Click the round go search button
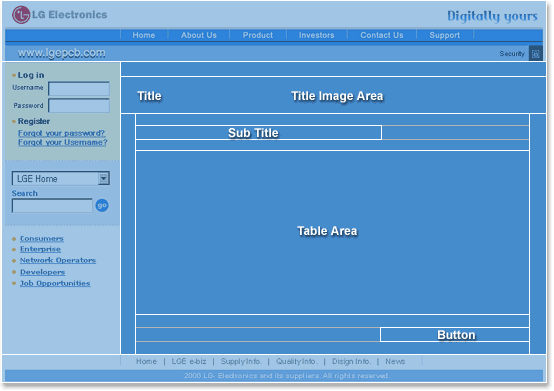The image size is (554, 391). point(102,205)
